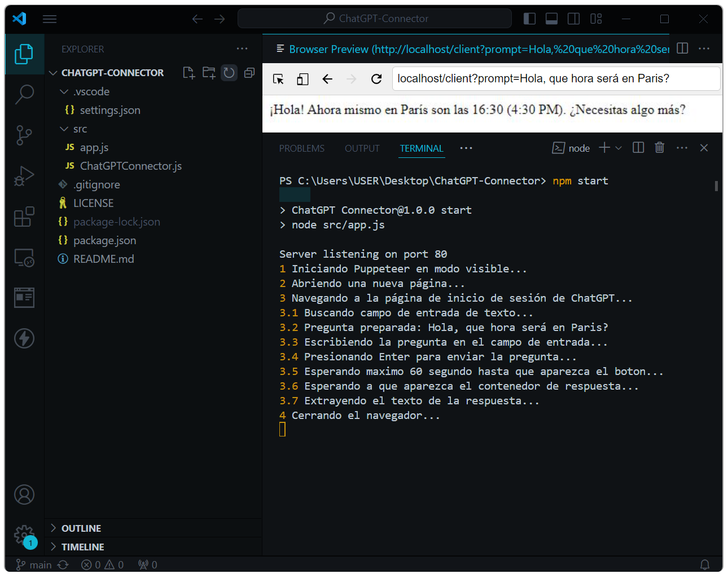Click the main branch in status bar
728x578 pixels.
[x=34, y=564]
